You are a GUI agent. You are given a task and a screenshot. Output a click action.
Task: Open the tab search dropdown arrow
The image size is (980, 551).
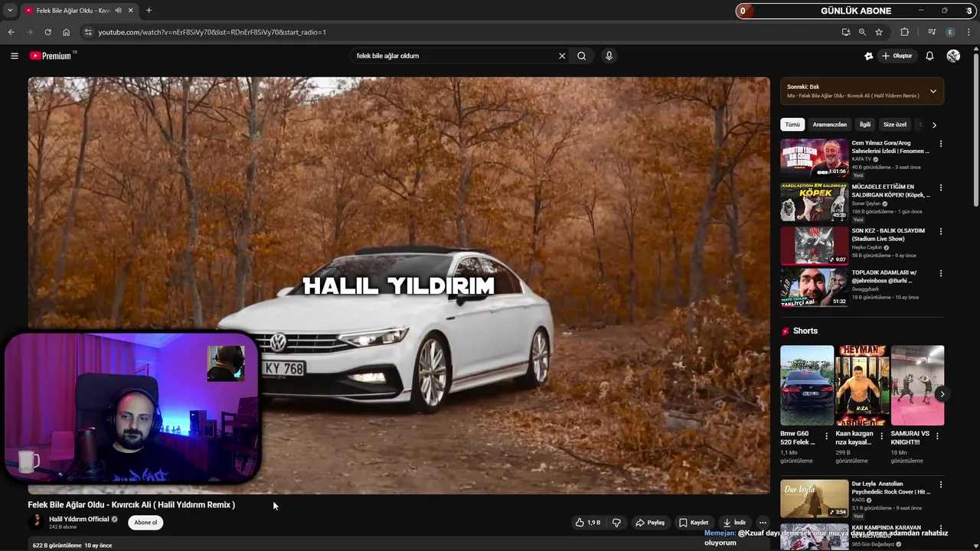click(9, 11)
